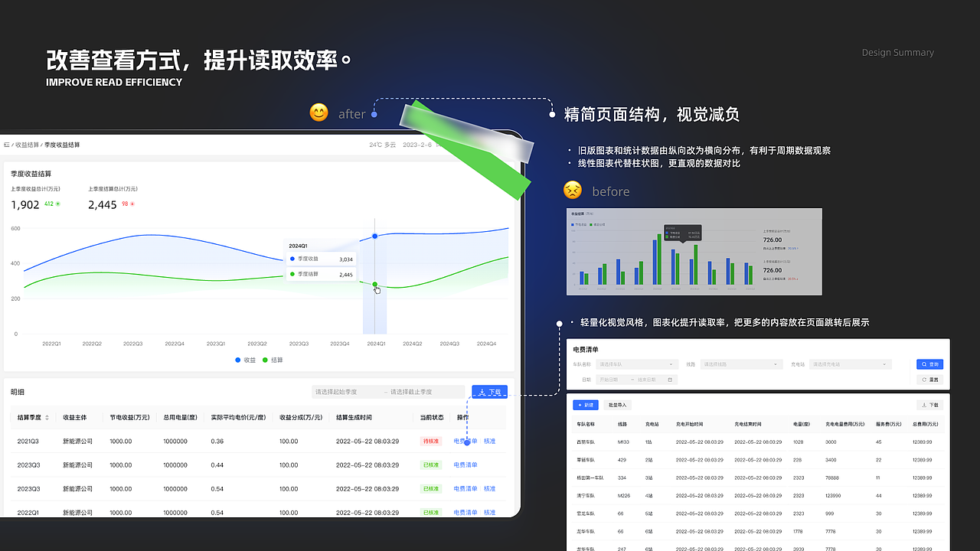The height and width of the screenshot is (551, 980).
Task: Click the blue 查询 search button
Action: (x=929, y=364)
